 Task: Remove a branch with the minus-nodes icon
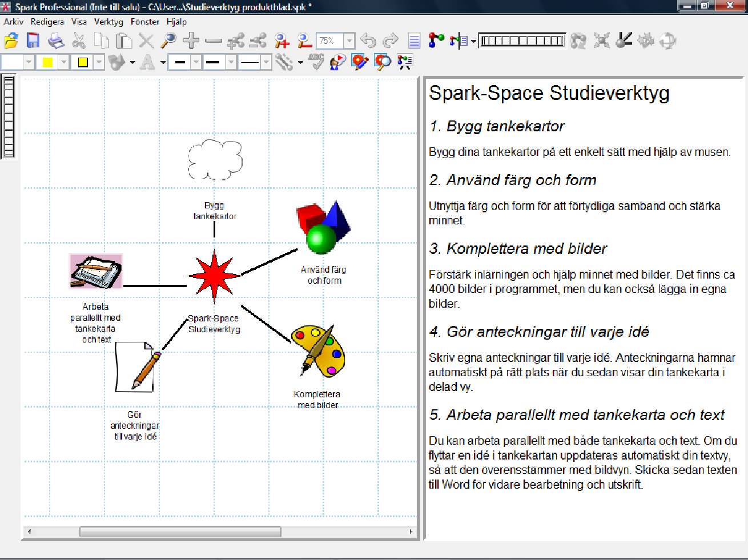point(258,41)
